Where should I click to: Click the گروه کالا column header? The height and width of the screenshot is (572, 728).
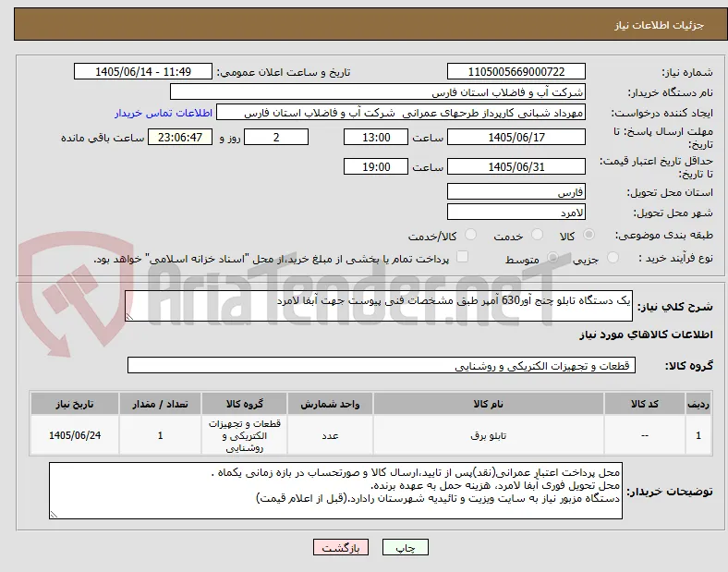click(x=244, y=404)
